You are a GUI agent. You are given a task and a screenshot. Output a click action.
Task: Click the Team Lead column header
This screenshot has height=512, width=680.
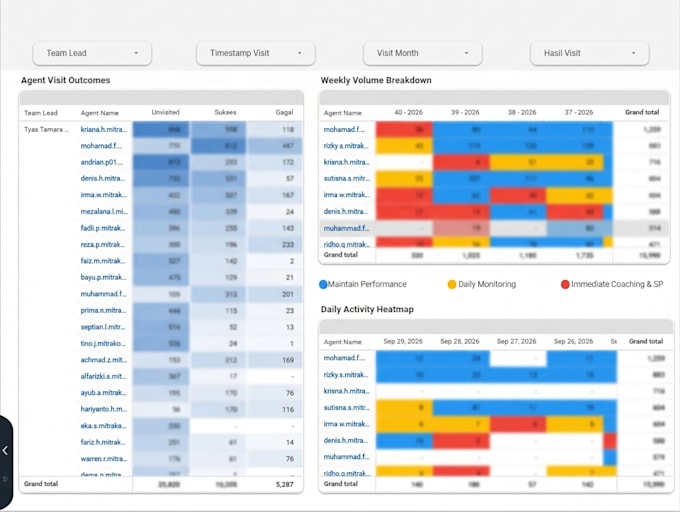tap(41, 113)
